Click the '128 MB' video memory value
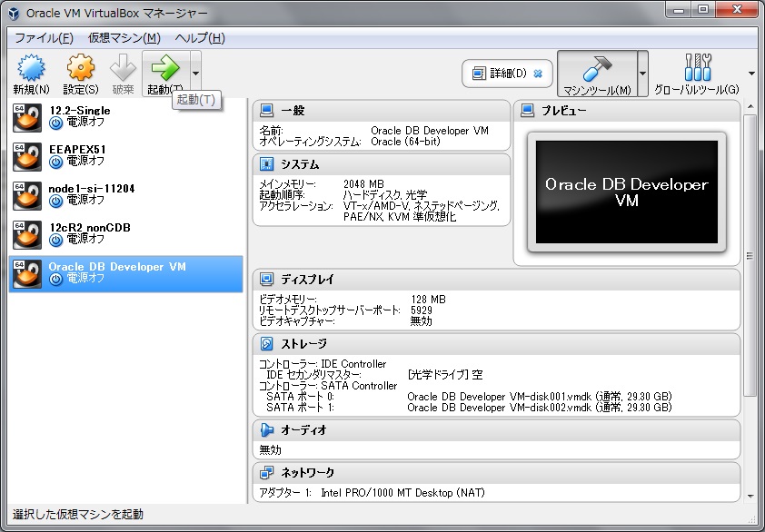 pyautogui.click(x=428, y=300)
